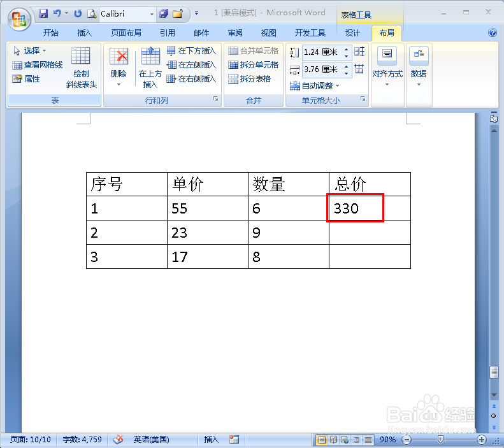504x448 pixels.
Task: Switch to web layout view
Action: 345,439
